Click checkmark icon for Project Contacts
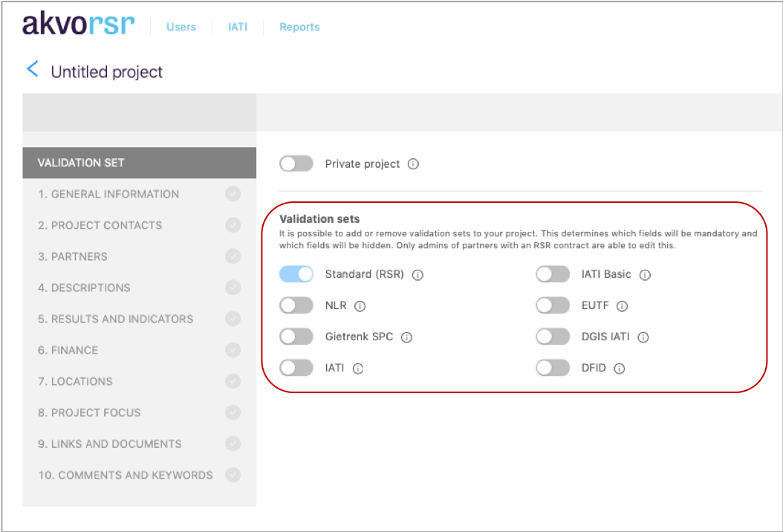The height and width of the screenshot is (532, 783). coord(233,225)
